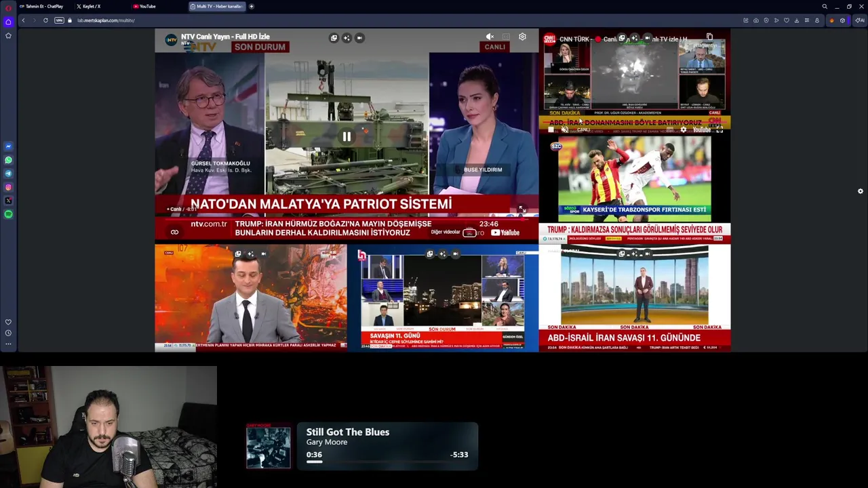Open the sidebar history clock icon

[x=8, y=333]
